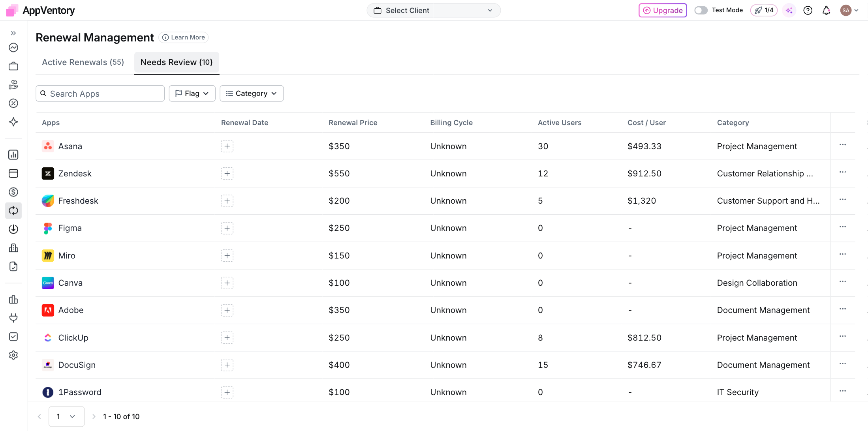Add renewal date for Figma
The image size is (868, 431).
227,228
